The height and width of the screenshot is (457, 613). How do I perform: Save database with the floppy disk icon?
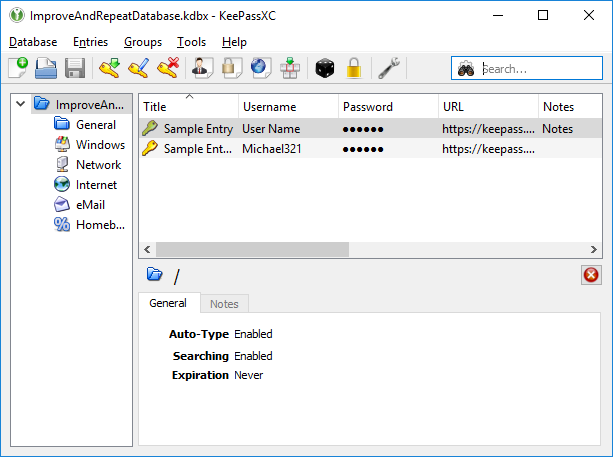pos(75,68)
